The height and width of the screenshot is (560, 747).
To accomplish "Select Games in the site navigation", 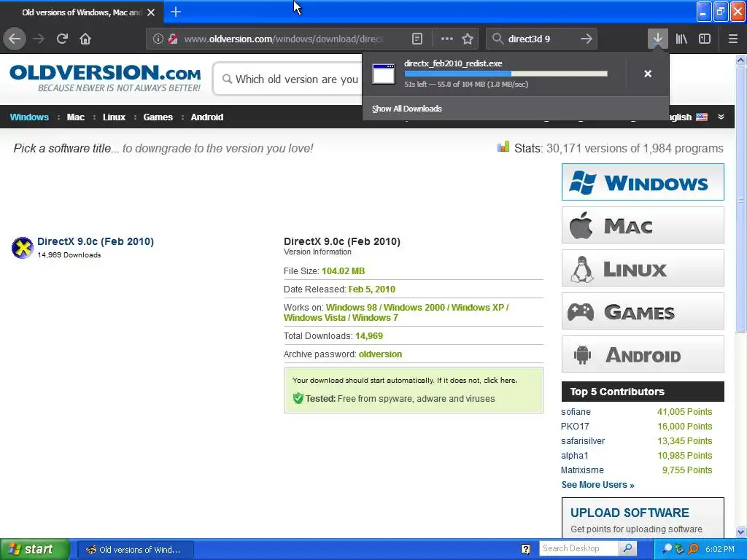I will tap(158, 117).
